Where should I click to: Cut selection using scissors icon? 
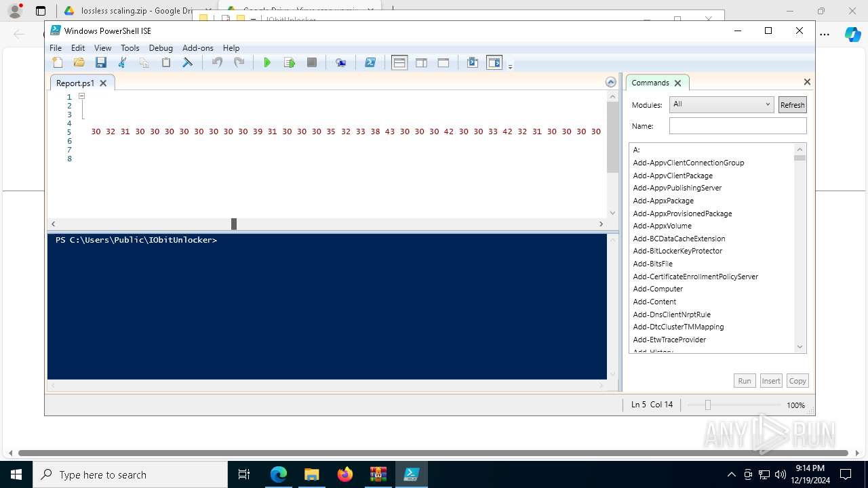[x=123, y=63]
